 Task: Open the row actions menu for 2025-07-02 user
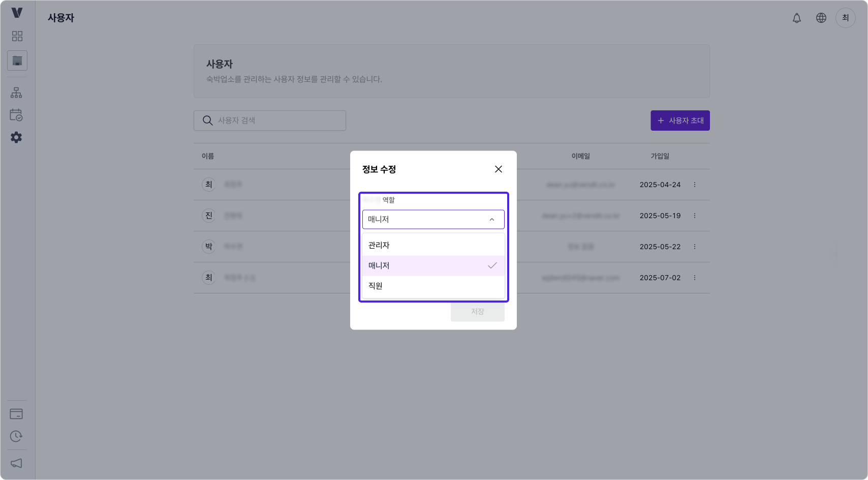tap(695, 278)
